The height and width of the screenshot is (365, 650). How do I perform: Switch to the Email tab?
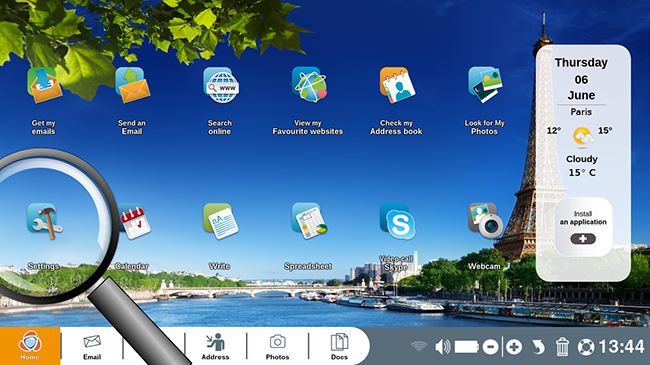pos(92,346)
